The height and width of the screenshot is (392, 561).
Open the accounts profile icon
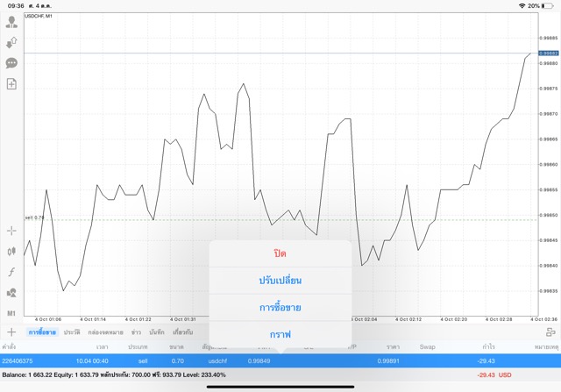click(11, 22)
